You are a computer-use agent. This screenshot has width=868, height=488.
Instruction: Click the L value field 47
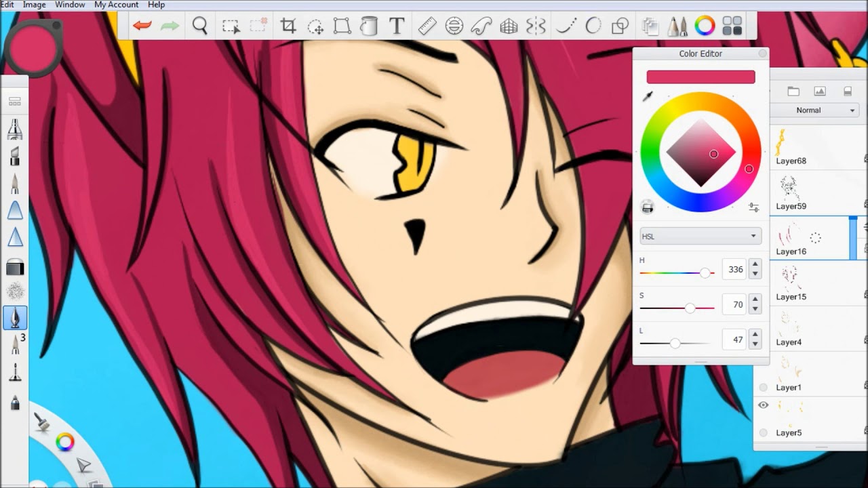click(736, 340)
